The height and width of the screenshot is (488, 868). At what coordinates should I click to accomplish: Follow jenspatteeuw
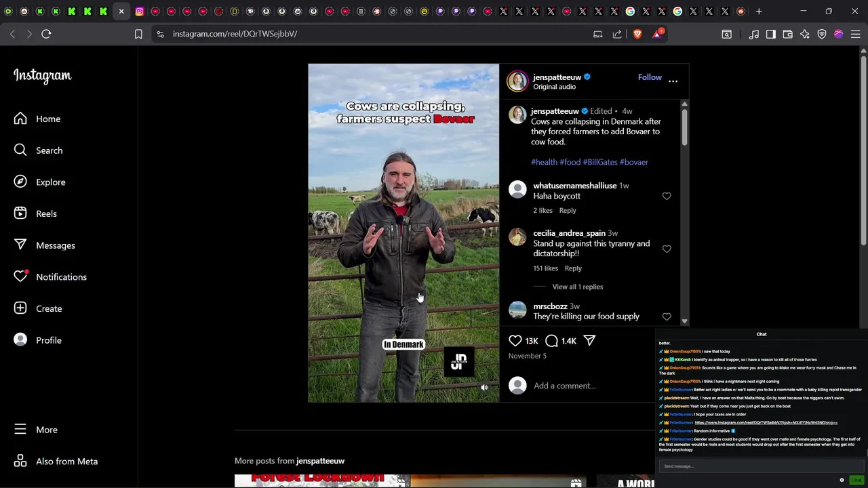click(x=650, y=77)
